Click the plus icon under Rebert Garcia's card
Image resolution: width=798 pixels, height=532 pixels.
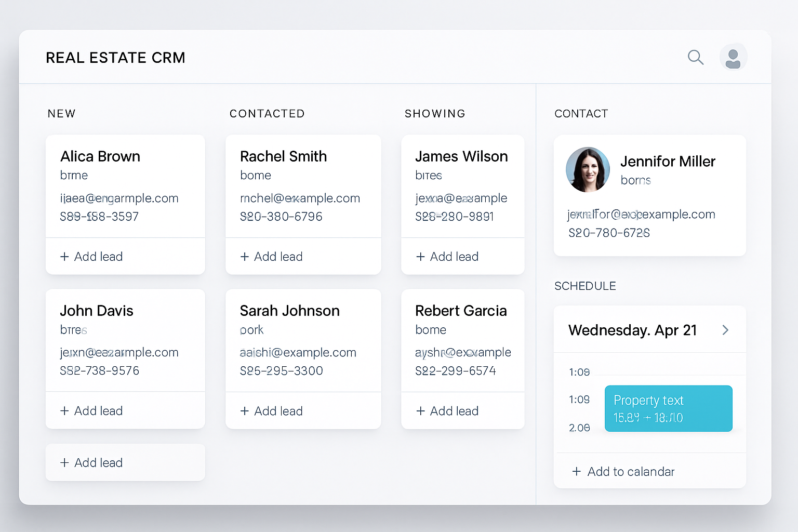tap(420, 410)
